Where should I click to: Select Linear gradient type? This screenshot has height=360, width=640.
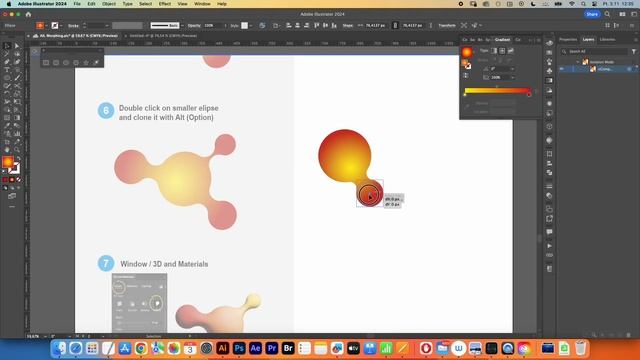click(494, 51)
